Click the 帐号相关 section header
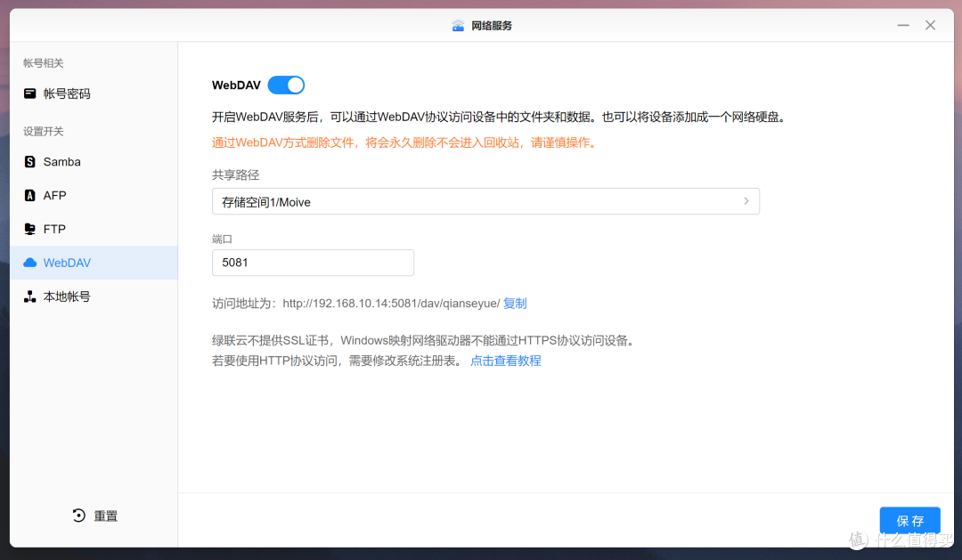This screenshot has height=560, width=962. click(x=44, y=63)
